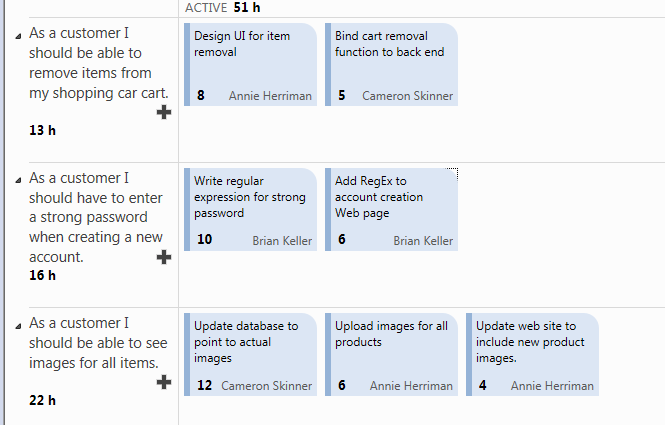Add task to shopping cart removal story
Screen dimensions: 665x425
point(164,112)
